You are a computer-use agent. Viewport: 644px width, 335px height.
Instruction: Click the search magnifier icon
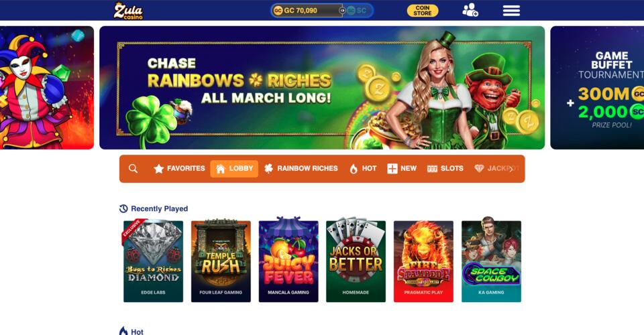click(x=133, y=169)
